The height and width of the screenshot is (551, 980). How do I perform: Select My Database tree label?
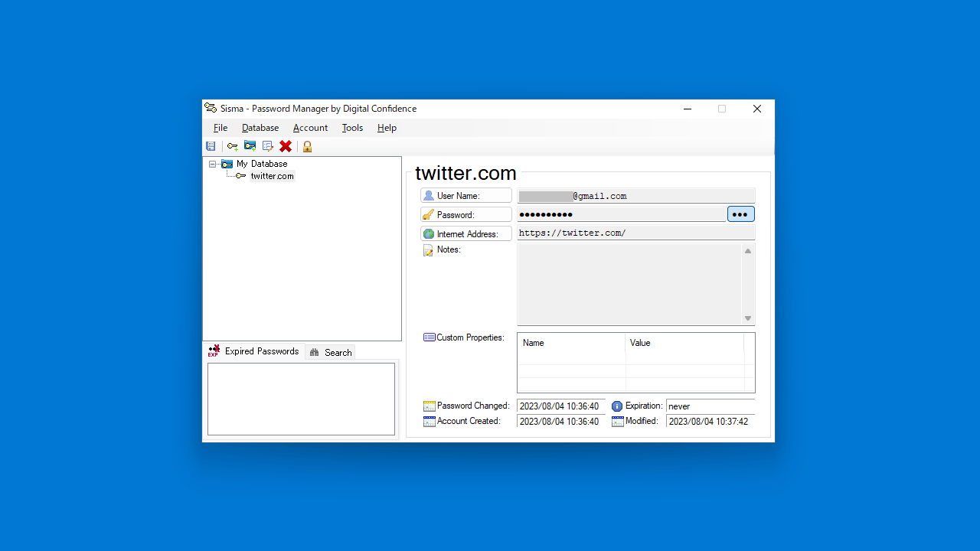click(262, 164)
